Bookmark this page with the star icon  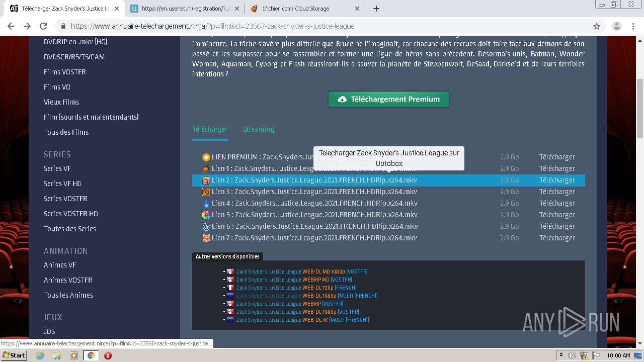(x=597, y=26)
